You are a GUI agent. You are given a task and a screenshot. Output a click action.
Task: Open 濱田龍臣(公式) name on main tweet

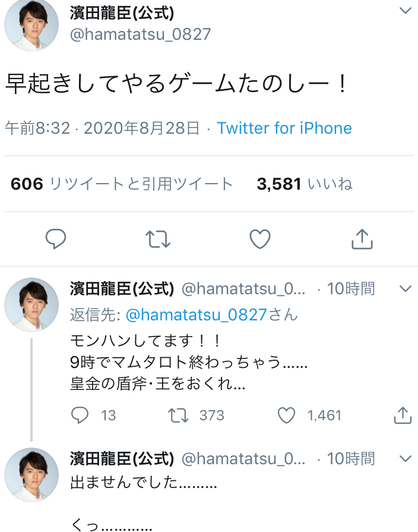point(122,13)
